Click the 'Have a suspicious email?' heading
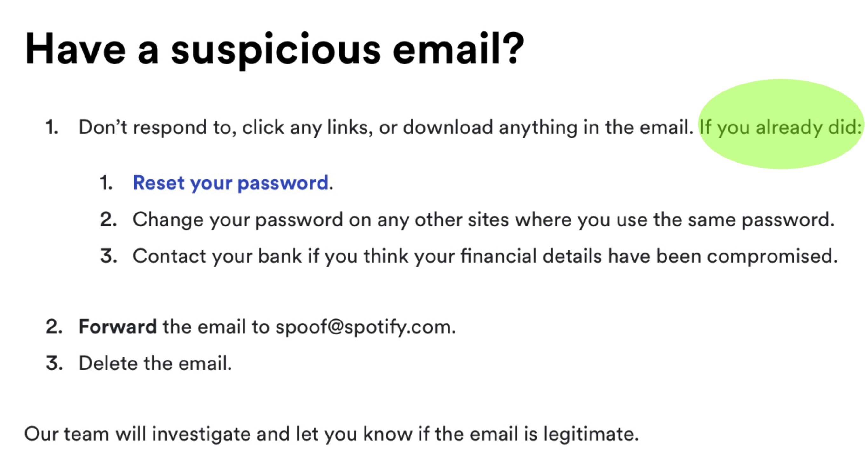The image size is (868, 459). coord(274,50)
